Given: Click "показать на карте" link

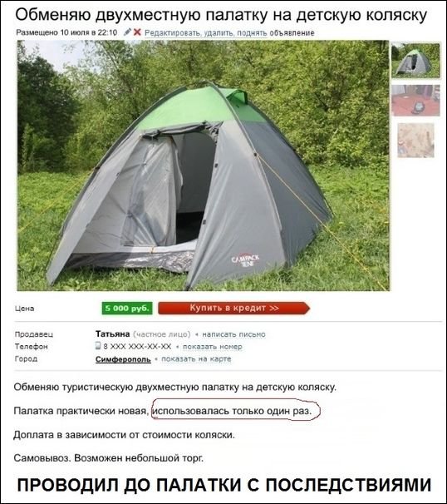Looking at the screenshot, I should pyautogui.click(x=196, y=358).
